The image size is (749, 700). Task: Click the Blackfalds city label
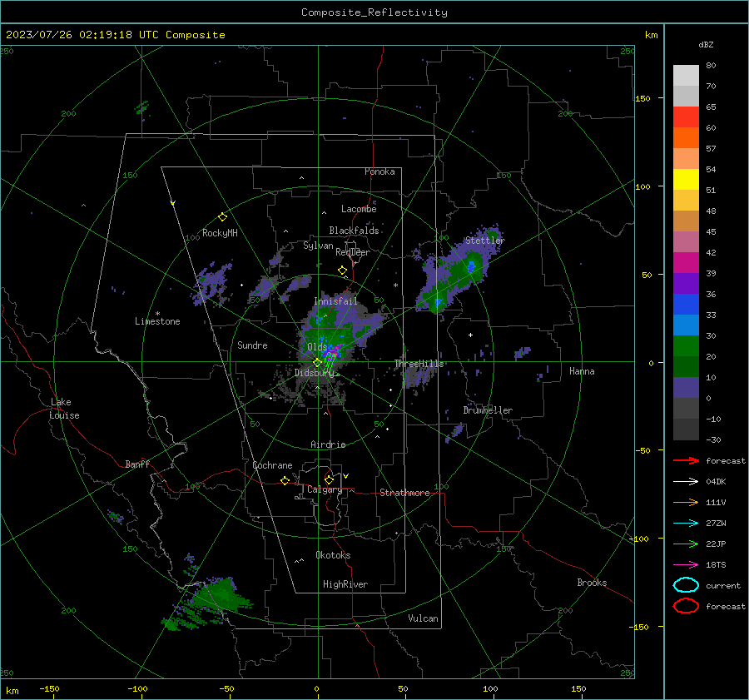[x=354, y=231]
